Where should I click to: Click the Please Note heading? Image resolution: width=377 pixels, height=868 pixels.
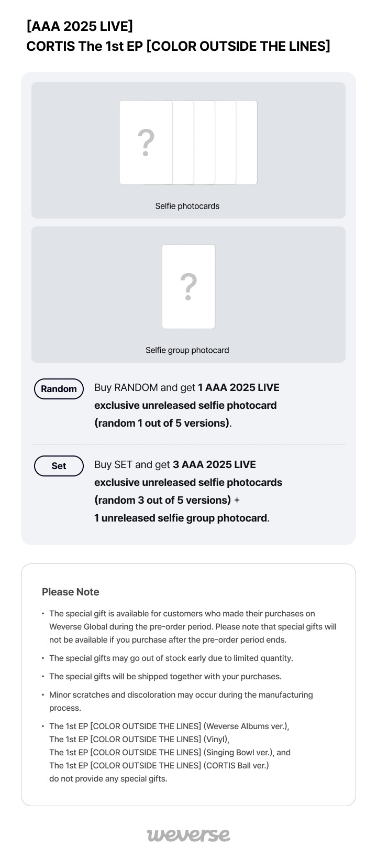[71, 592]
